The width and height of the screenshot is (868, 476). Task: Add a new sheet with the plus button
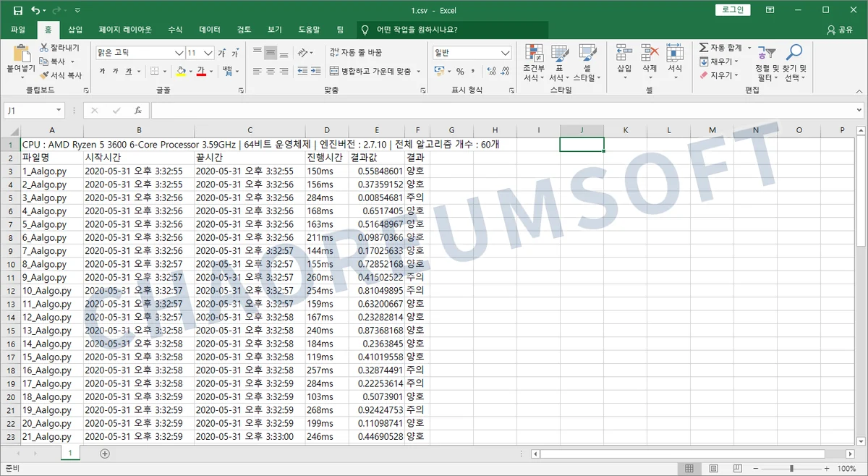(105, 454)
